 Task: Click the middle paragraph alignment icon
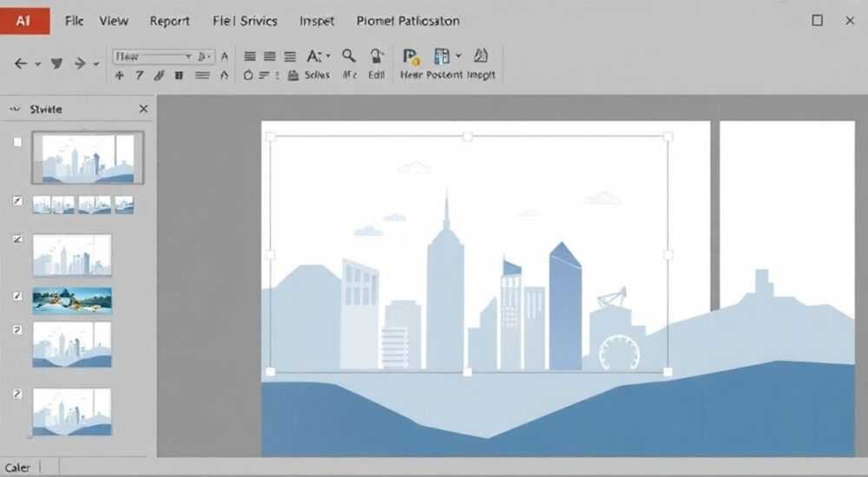pyautogui.click(x=270, y=56)
